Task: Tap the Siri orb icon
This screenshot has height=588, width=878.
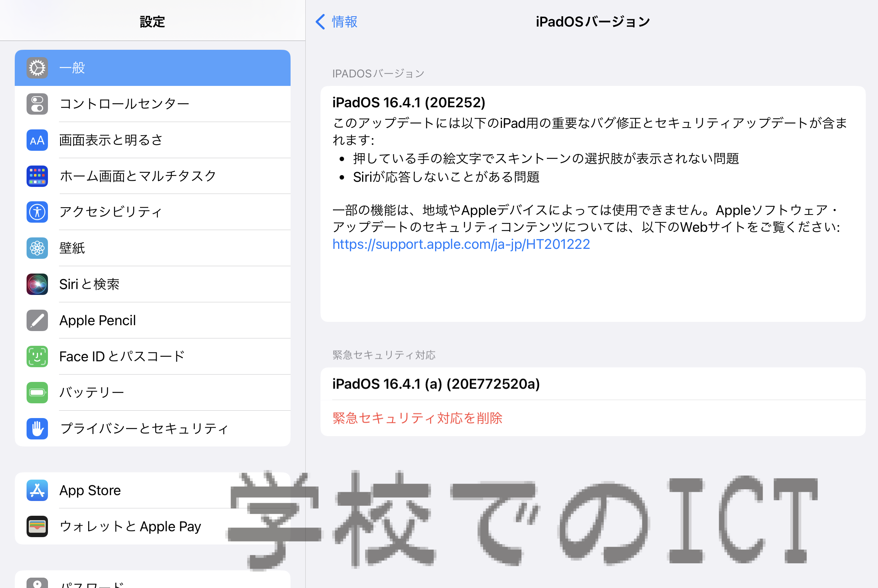Action: pyautogui.click(x=37, y=284)
